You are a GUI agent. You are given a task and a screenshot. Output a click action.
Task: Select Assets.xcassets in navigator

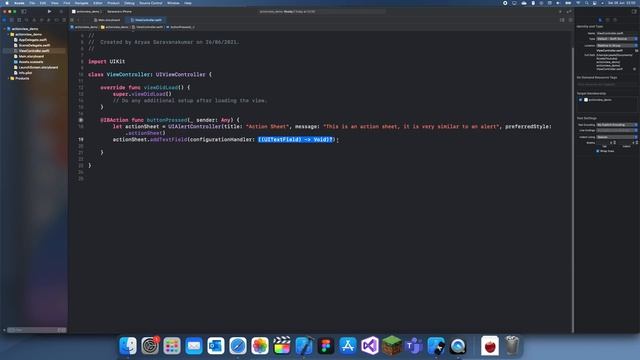(31, 62)
